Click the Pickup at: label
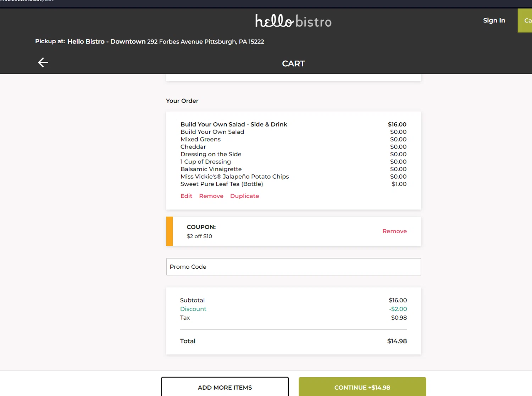The image size is (532, 396). coord(50,41)
